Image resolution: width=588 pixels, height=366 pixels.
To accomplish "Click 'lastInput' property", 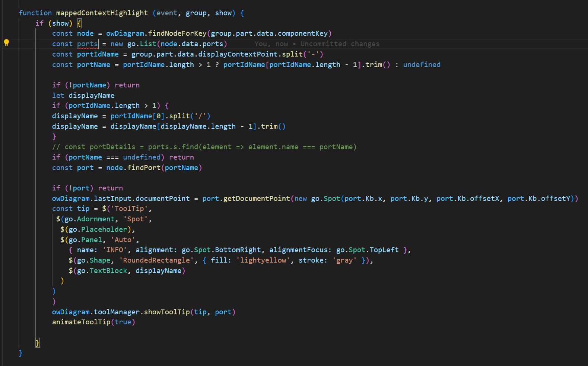I will tap(112, 199).
